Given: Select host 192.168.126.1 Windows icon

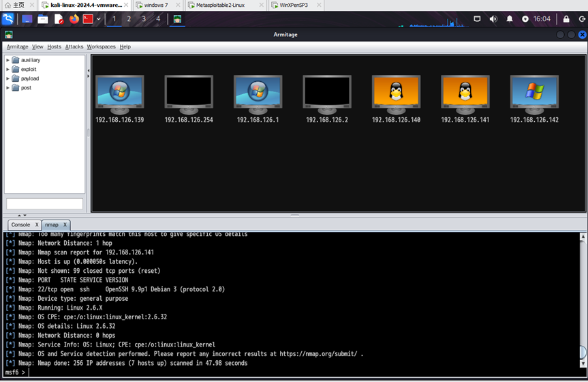Looking at the screenshot, I should click(x=258, y=95).
